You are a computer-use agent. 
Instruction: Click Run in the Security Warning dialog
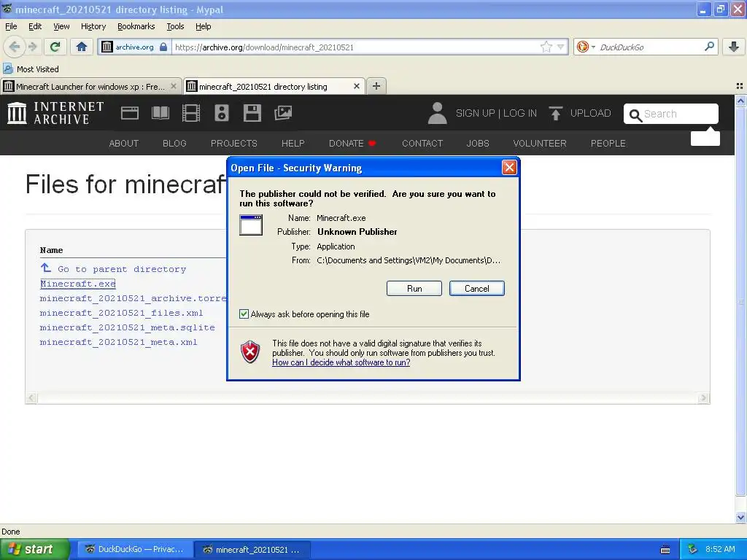[x=414, y=289]
